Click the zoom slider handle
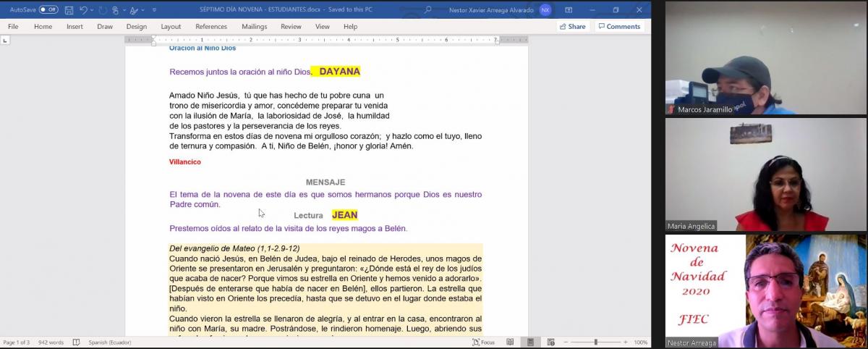The width and height of the screenshot is (868, 349). click(596, 342)
